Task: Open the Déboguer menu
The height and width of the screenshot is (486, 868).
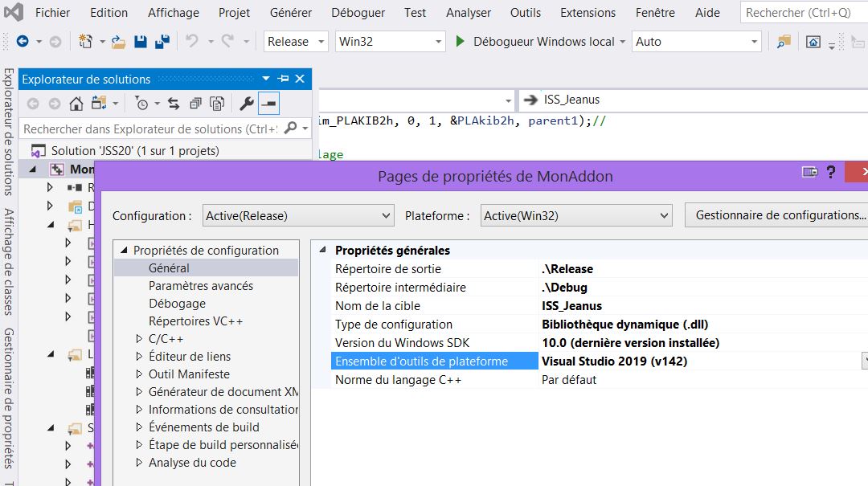Action: click(358, 12)
